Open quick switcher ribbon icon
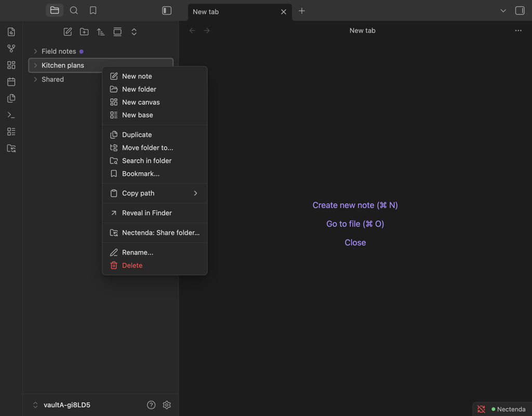The width and height of the screenshot is (532, 416). click(x=11, y=32)
